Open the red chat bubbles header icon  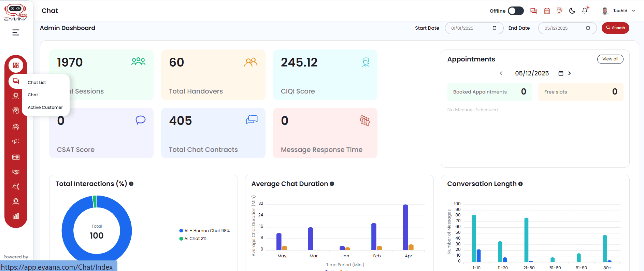point(533,11)
